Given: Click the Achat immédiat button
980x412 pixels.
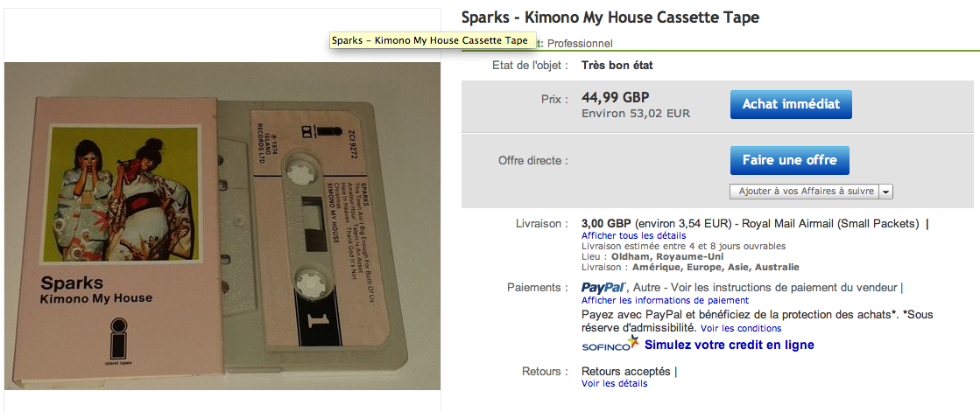Looking at the screenshot, I should [791, 104].
